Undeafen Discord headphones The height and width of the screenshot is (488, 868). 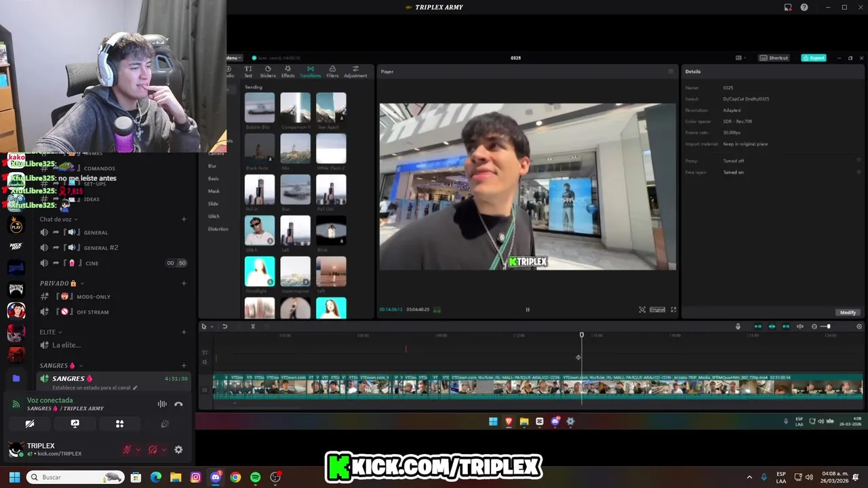point(153,449)
